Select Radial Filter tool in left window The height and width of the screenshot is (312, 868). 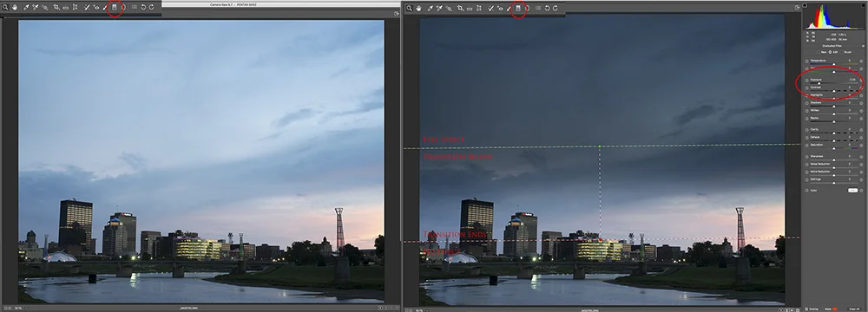point(123,7)
